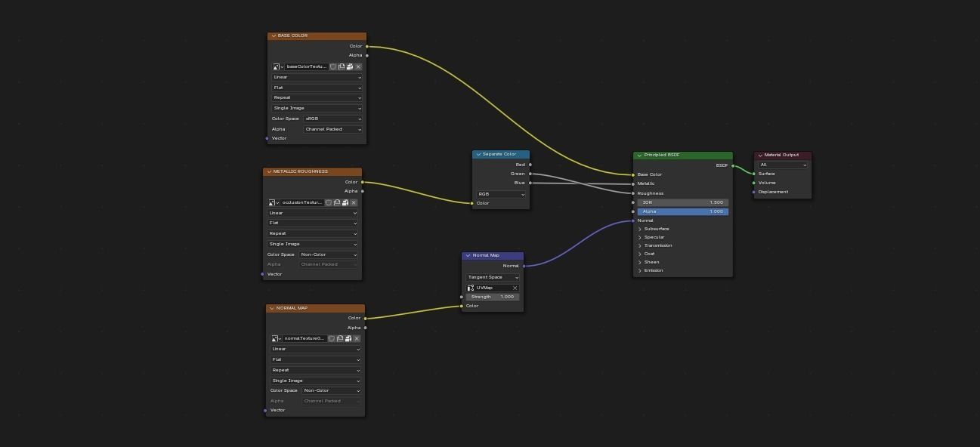Click new image copy icon in NORMAL MAP texture node

(340, 338)
